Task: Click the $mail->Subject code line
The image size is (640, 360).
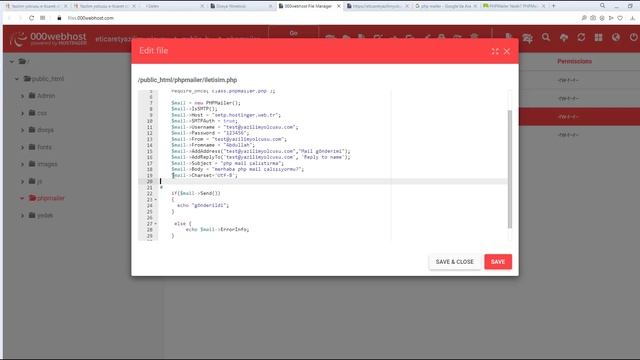Action: pos(227,163)
